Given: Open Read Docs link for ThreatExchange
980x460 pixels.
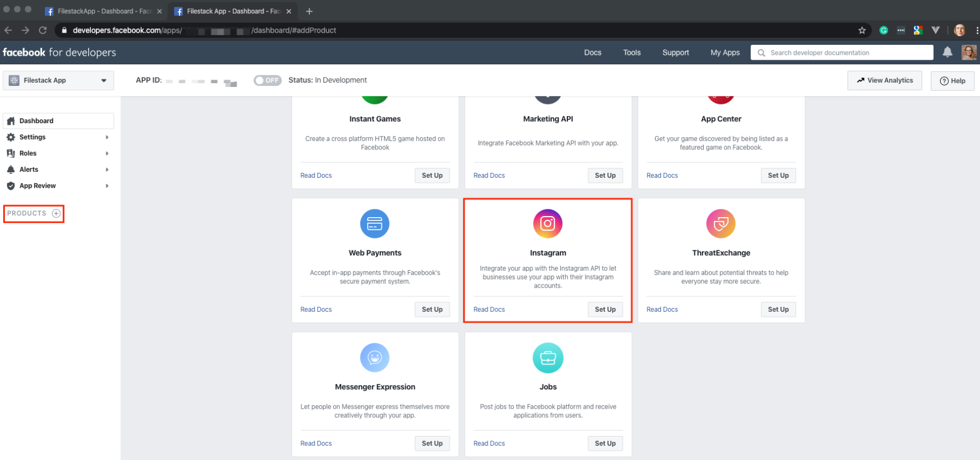Looking at the screenshot, I should coord(662,310).
